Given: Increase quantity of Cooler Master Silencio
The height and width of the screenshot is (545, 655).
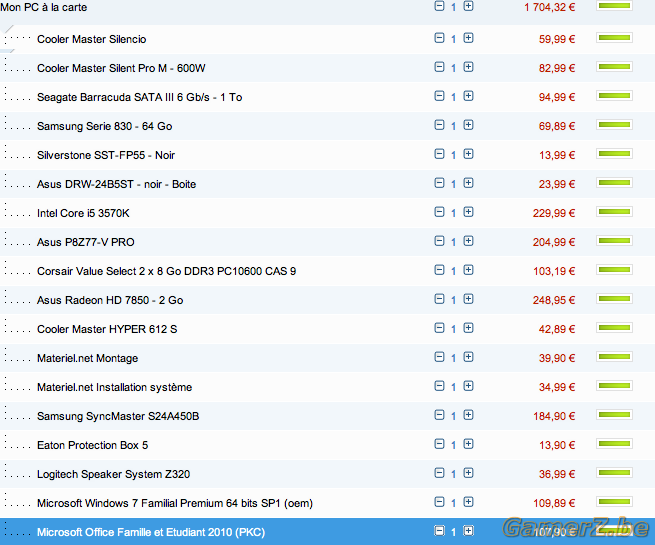Looking at the screenshot, I should point(468,38).
